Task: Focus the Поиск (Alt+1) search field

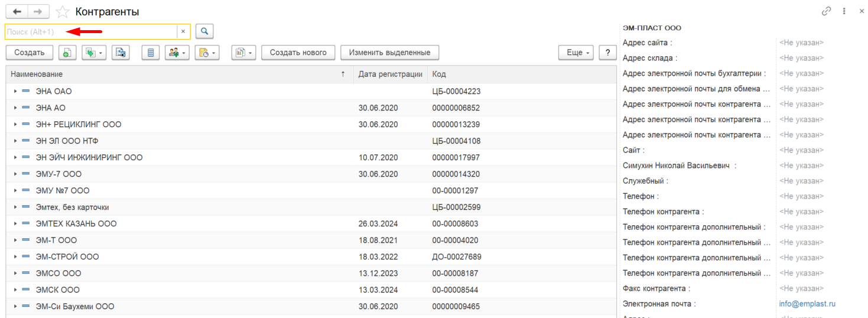Action: click(x=91, y=31)
